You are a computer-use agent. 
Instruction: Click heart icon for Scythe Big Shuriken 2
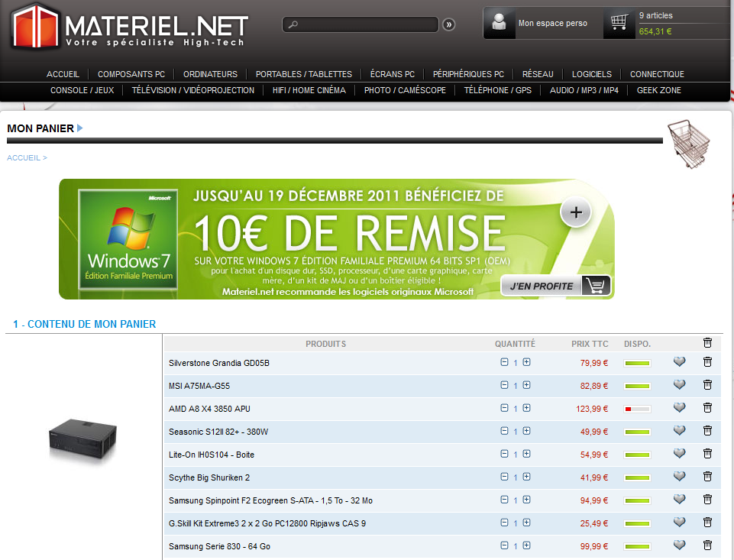pyautogui.click(x=679, y=477)
